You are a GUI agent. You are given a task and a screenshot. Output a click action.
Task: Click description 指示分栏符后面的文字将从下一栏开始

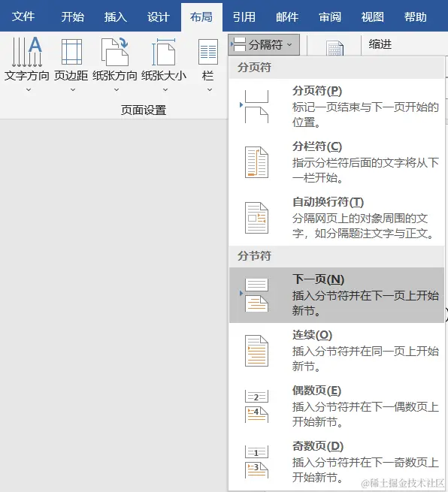click(365, 171)
